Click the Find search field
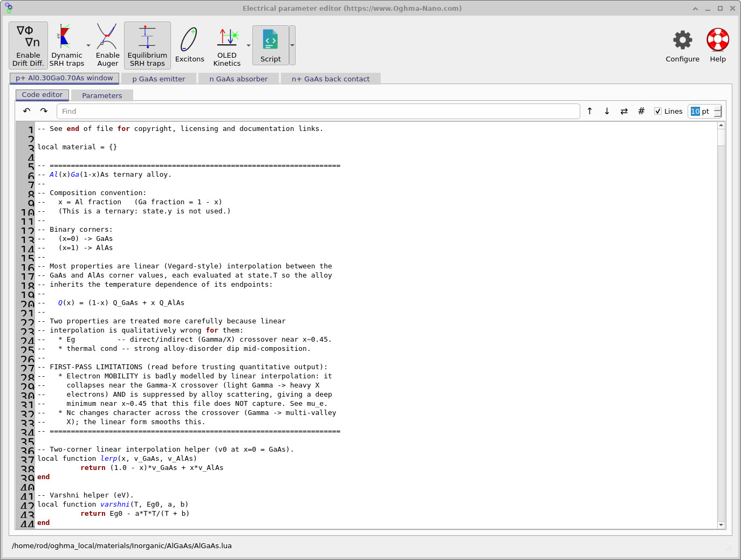741x560 pixels. [318, 111]
